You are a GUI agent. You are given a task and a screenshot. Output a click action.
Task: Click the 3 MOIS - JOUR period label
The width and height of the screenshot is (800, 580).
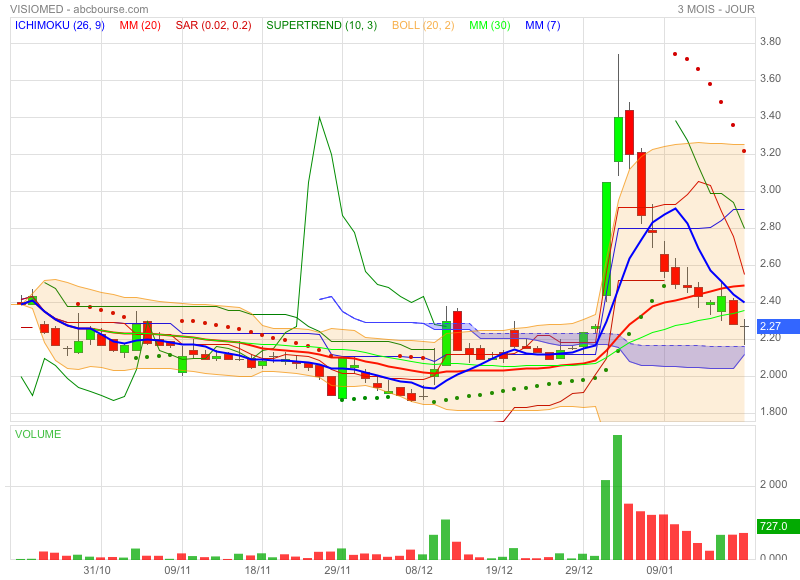coord(716,9)
